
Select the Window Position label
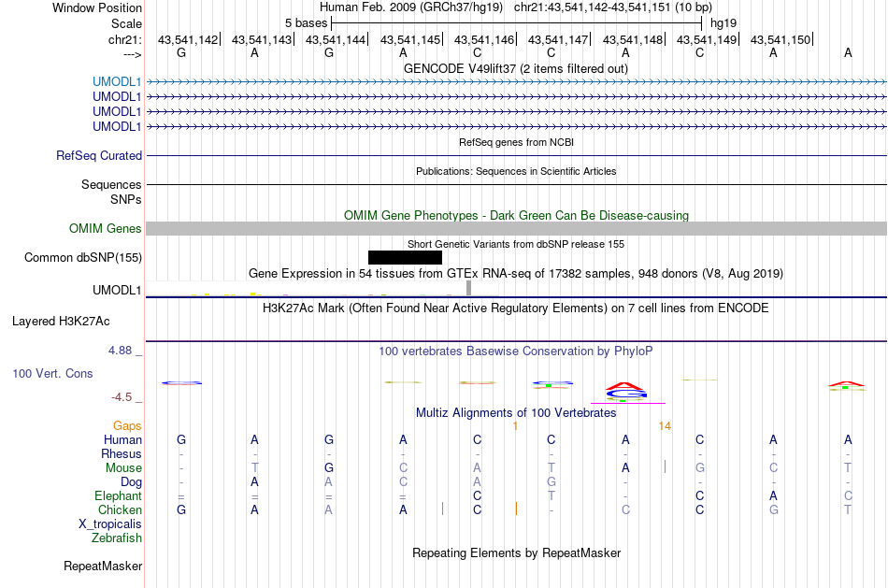pos(97,7)
